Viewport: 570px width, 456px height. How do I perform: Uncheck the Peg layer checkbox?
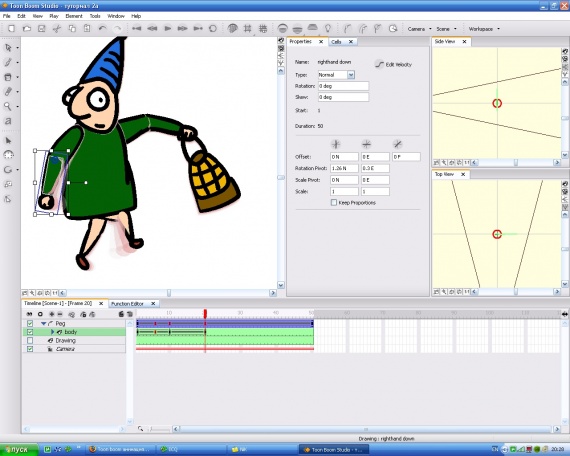click(x=30, y=323)
